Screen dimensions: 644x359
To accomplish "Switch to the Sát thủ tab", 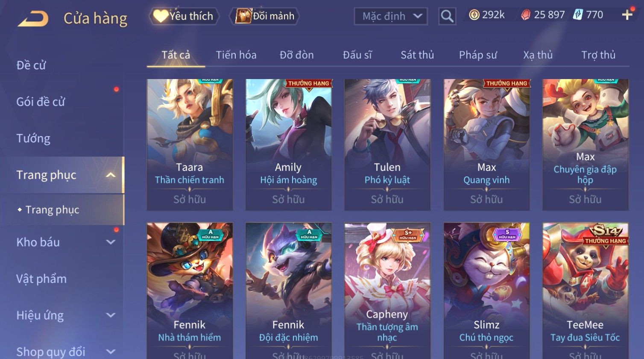I will click(x=417, y=55).
